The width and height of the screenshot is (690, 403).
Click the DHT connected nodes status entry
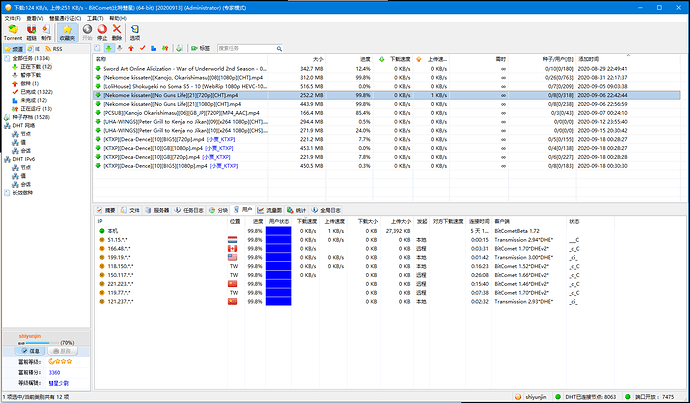click(586, 397)
